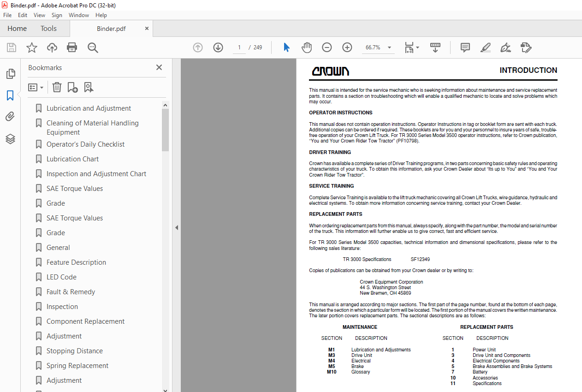Switch to the Tools tab
This screenshot has height=392, width=582.
[x=48, y=29]
